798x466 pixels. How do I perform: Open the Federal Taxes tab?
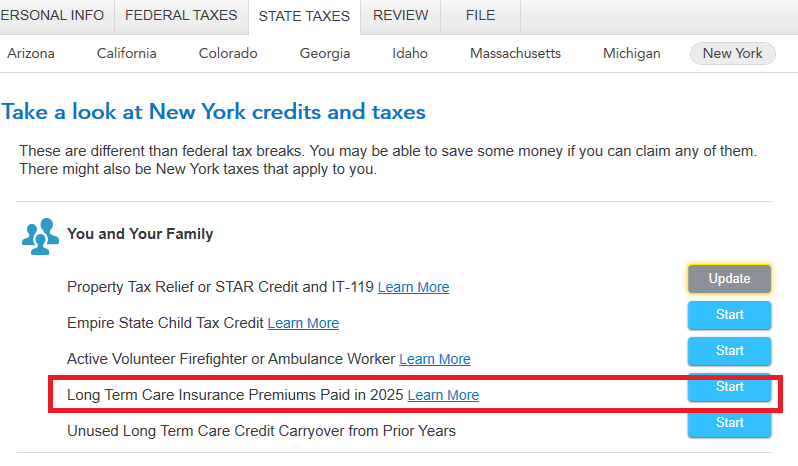[181, 16]
